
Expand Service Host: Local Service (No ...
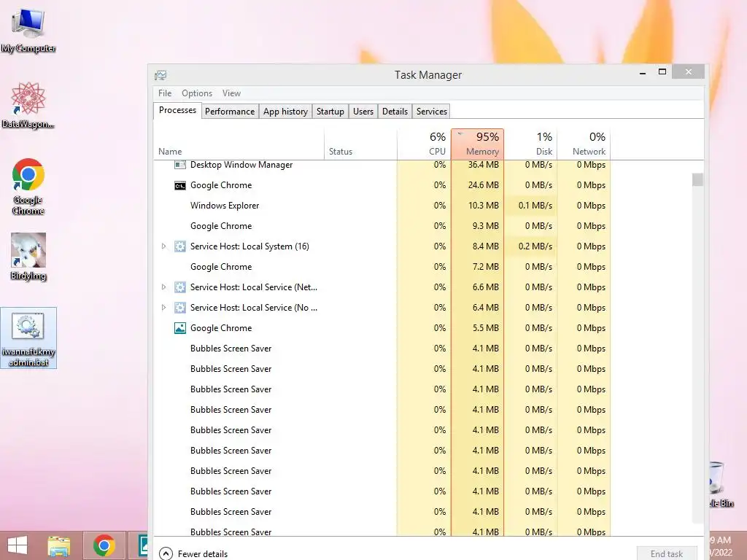(163, 308)
